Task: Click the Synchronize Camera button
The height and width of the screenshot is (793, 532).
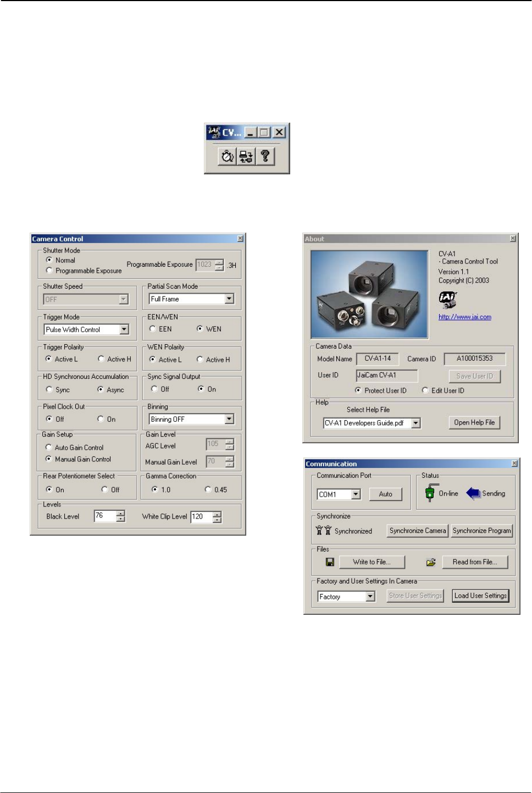Action: tap(418, 531)
